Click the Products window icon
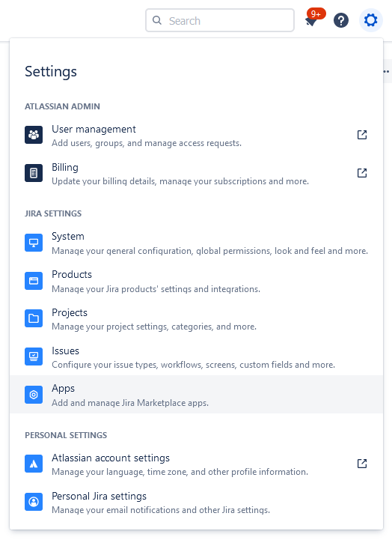The image size is (392, 543). click(x=34, y=281)
